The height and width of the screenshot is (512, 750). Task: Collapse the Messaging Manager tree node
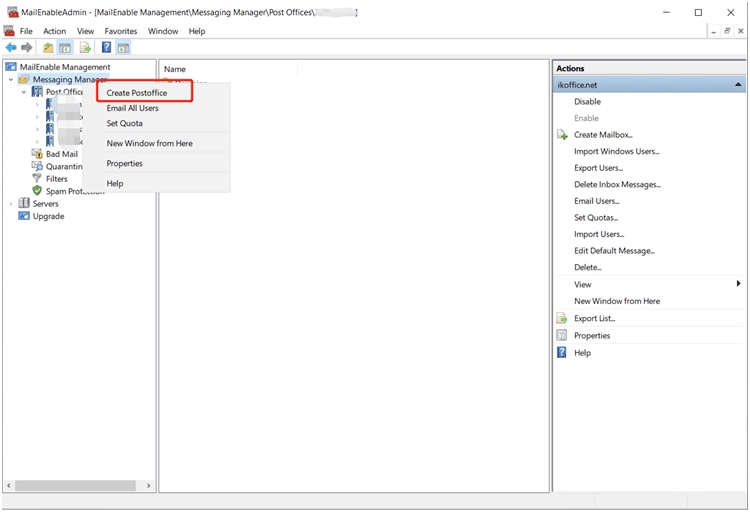coord(11,79)
